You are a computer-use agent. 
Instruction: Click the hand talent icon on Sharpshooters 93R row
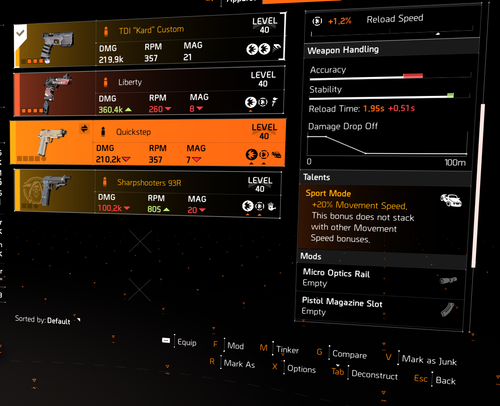click(272, 207)
